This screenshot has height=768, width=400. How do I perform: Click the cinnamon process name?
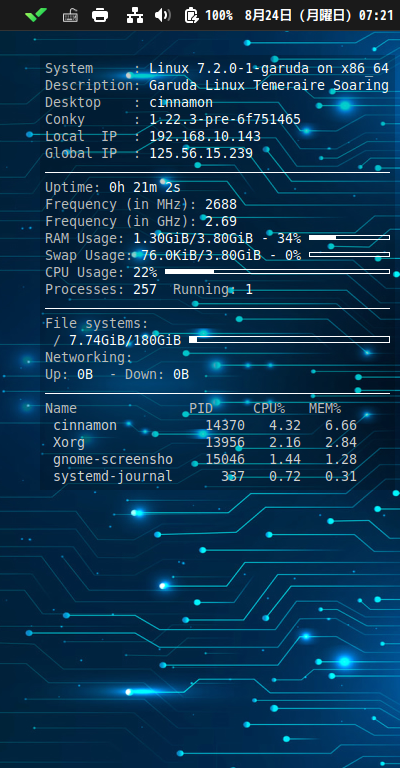click(85, 426)
